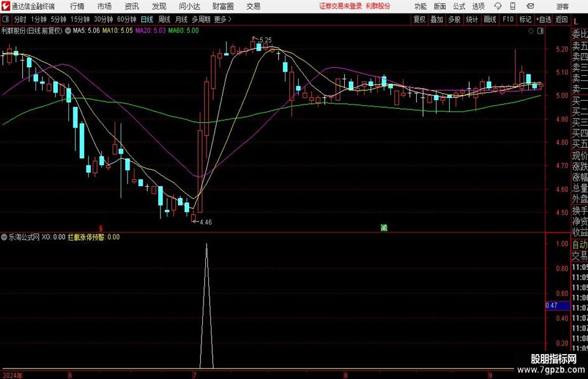Screen dimensions: 588x379
Task: Open the F10 company info button
Action: 508,19
